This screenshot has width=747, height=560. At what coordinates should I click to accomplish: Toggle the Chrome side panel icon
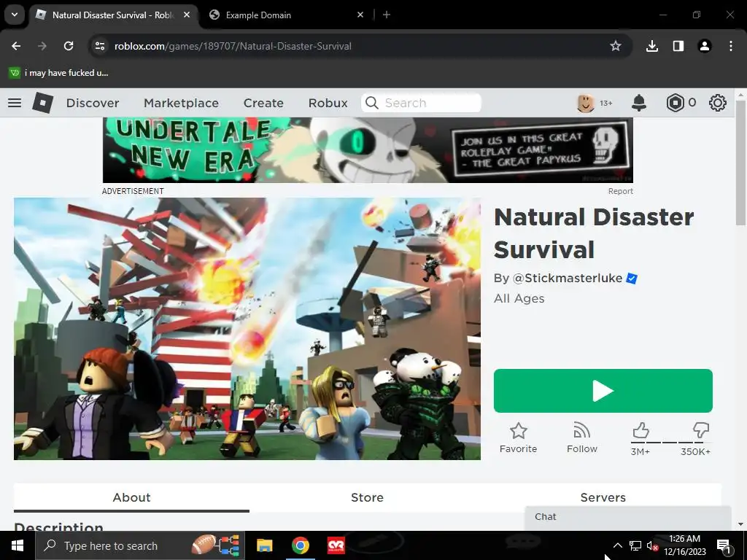click(678, 46)
